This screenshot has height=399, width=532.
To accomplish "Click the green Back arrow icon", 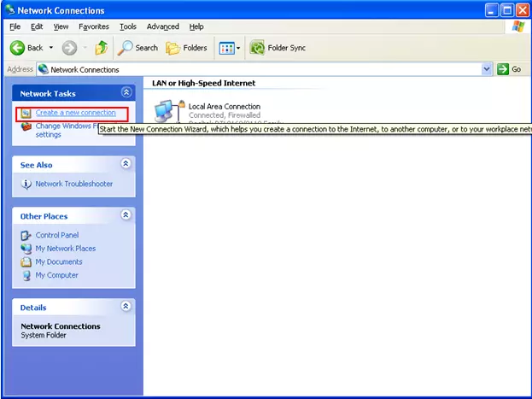I will pyautogui.click(x=17, y=48).
